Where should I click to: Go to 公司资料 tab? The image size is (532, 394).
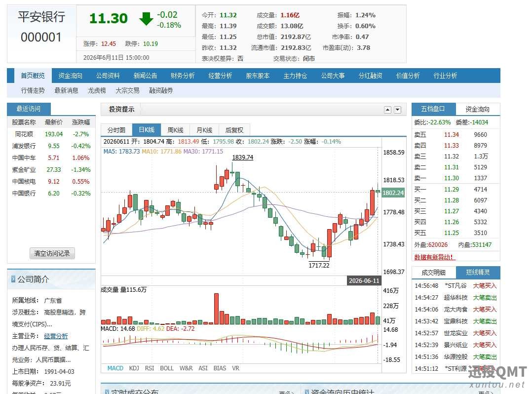[108, 76]
